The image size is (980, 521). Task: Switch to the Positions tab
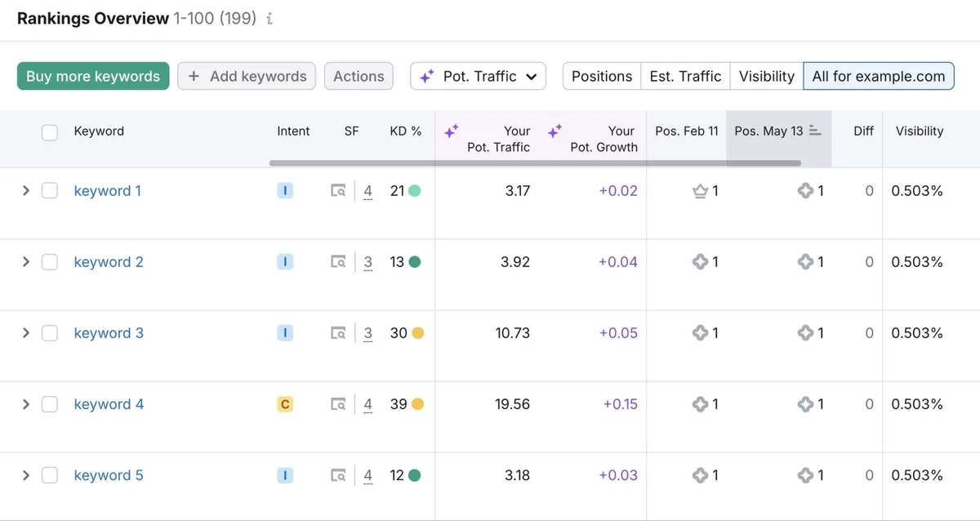click(x=602, y=76)
